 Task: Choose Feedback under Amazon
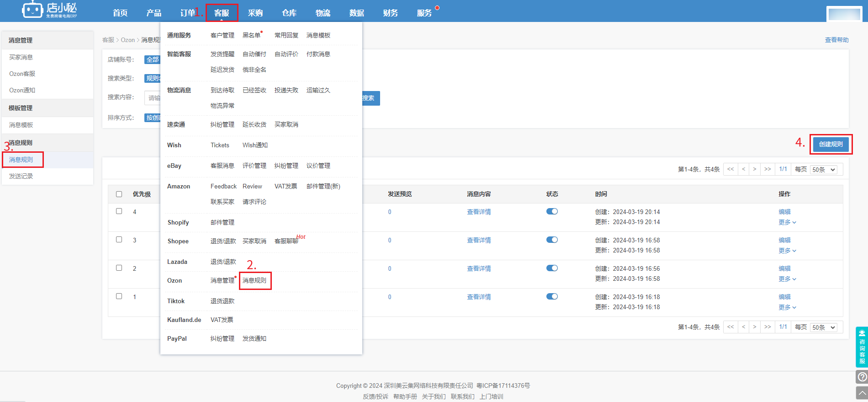pos(223,186)
